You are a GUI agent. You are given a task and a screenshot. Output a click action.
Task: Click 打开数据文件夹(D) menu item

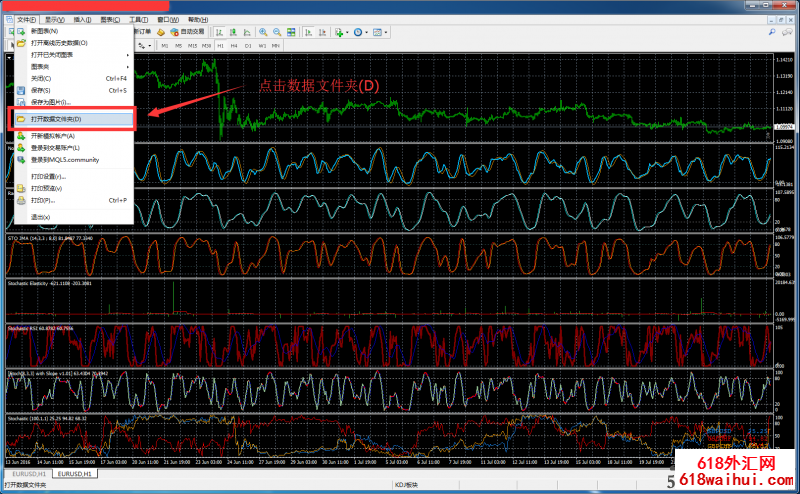(74, 119)
